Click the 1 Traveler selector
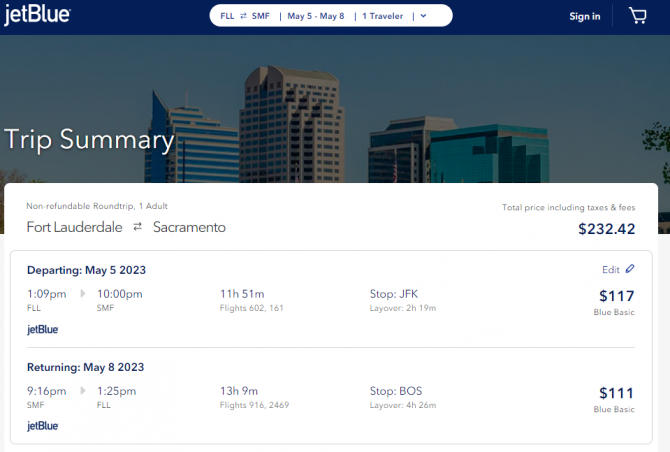Screen dimensions: 670x452 coord(382,16)
